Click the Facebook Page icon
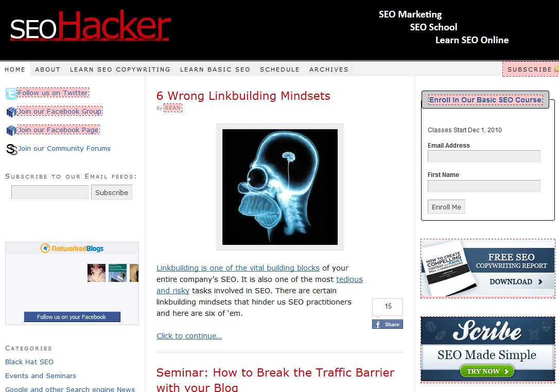The image size is (559, 392). pos(11,131)
